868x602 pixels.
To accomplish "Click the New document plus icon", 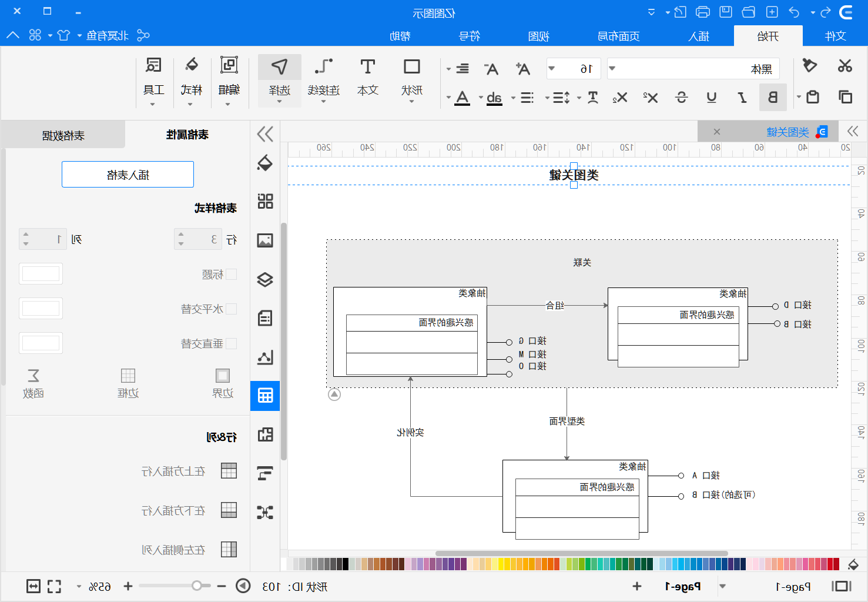I will click(x=772, y=12).
